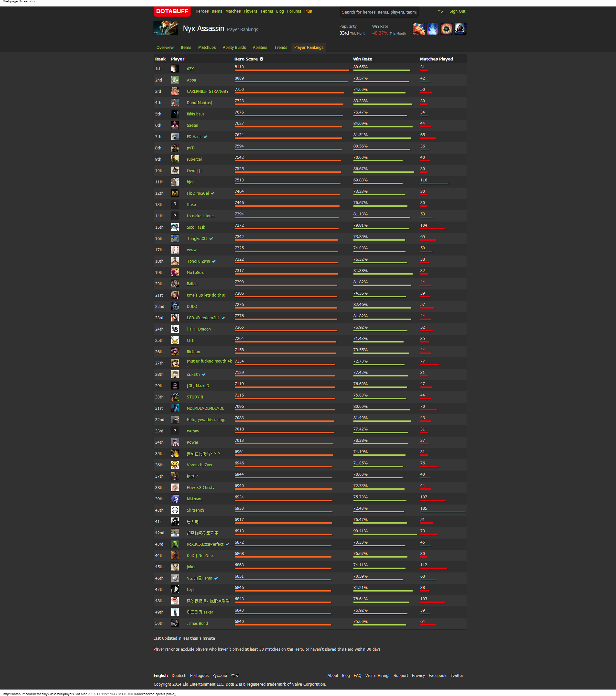The width and height of the screenshot is (616, 696).
Task: Open the Vendetta ability icon
Action: (x=460, y=29)
